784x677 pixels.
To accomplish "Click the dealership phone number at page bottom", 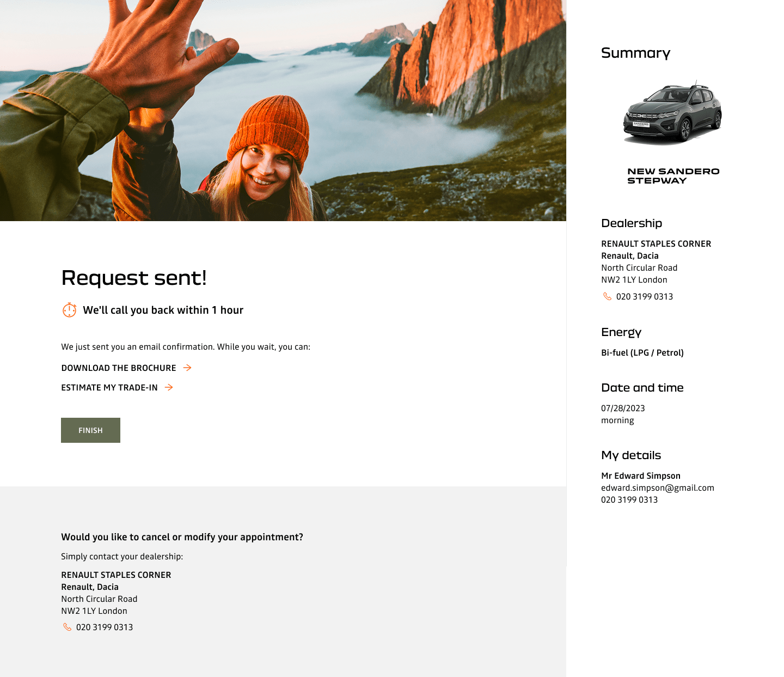I will click(105, 627).
